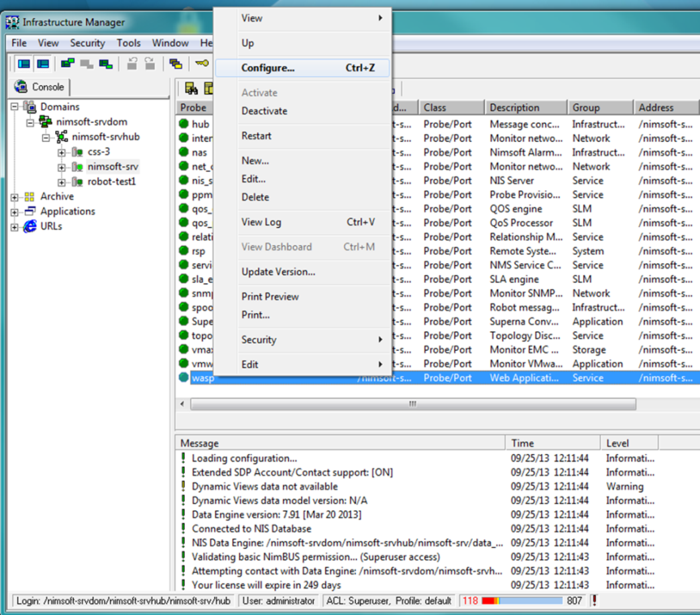
Task: Expand the robot-test1 node
Action: click(61, 182)
